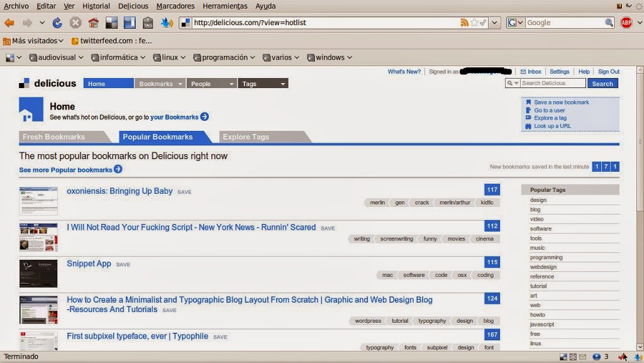The width and height of the screenshot is (644, 363).
Task: Open the Herramientas menu
Action: (225, 6)
